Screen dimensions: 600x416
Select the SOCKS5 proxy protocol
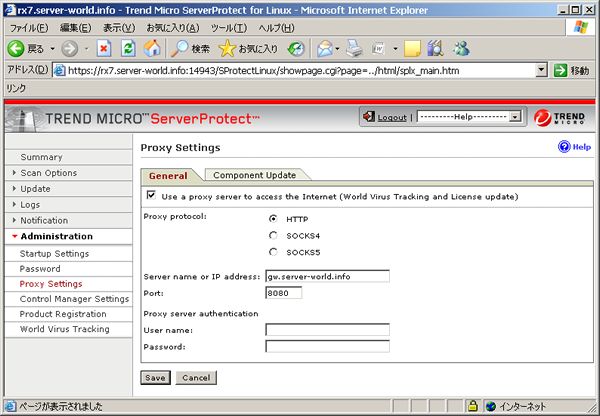click(273, 252)
